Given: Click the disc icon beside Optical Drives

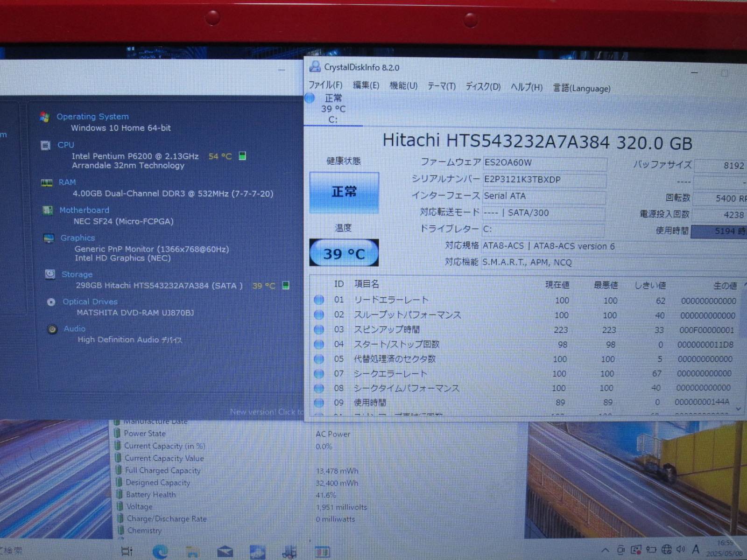Looking at the screenshot, I should tap(51, 302).
